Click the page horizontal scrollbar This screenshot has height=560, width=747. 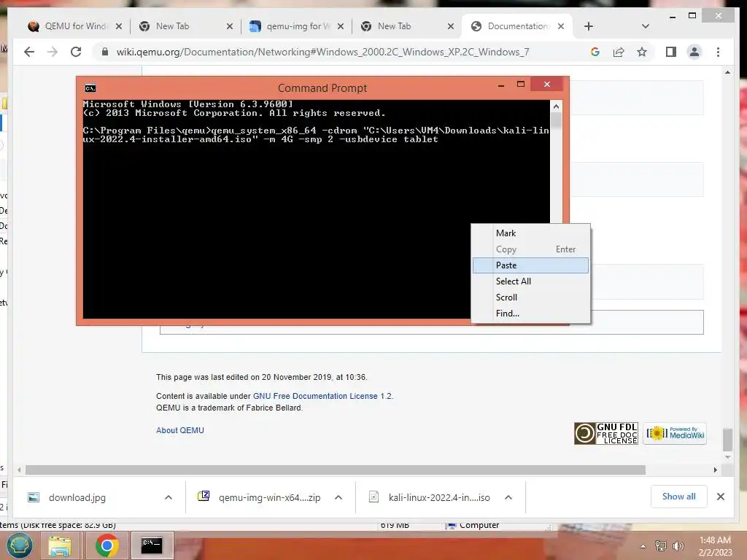[x=336, y=470]
